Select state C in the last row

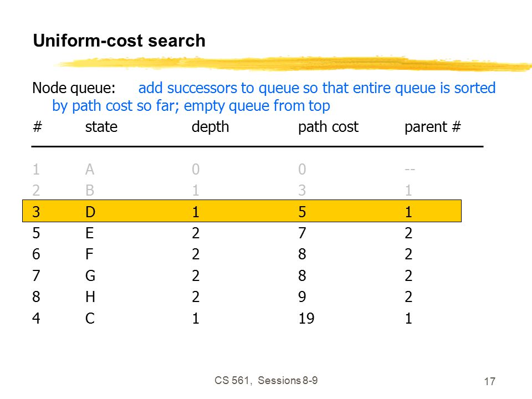(x=90, y=318)
